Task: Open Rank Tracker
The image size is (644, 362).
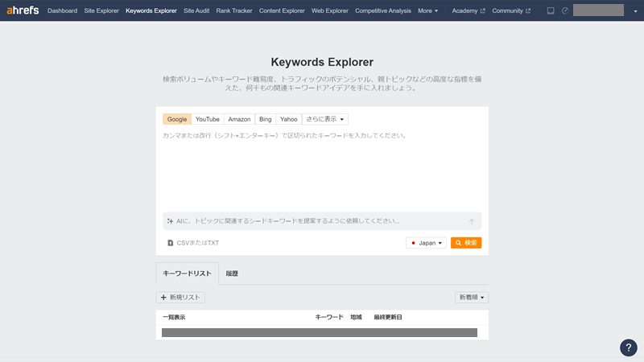Action: pos(234,10)
